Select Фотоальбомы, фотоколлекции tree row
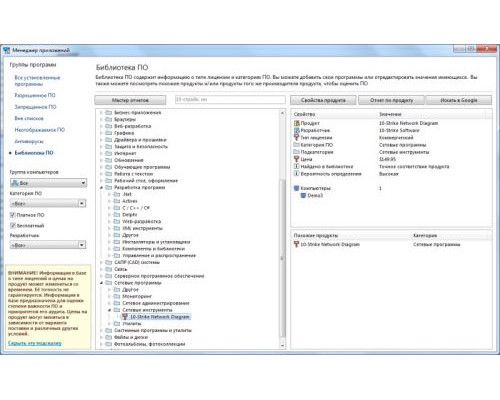 click(149, 344)
